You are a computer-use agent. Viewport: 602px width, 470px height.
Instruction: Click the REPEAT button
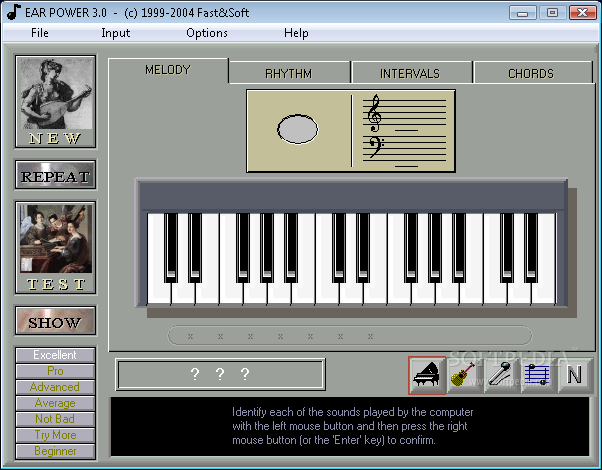[x=56, y=175]
